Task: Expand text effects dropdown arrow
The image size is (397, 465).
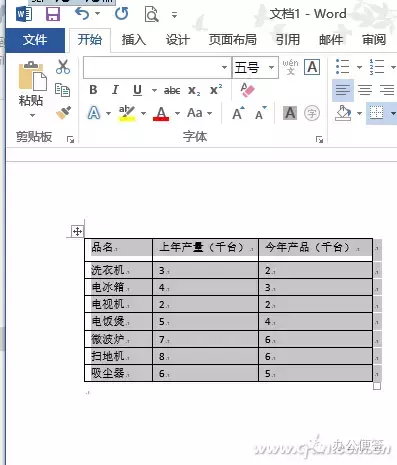Action: point(108,113)
